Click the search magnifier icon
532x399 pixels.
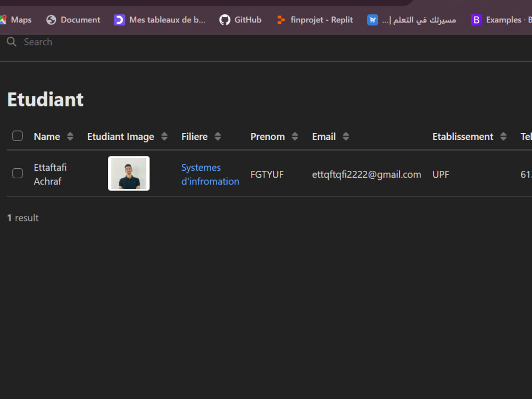tap(12, 41)
